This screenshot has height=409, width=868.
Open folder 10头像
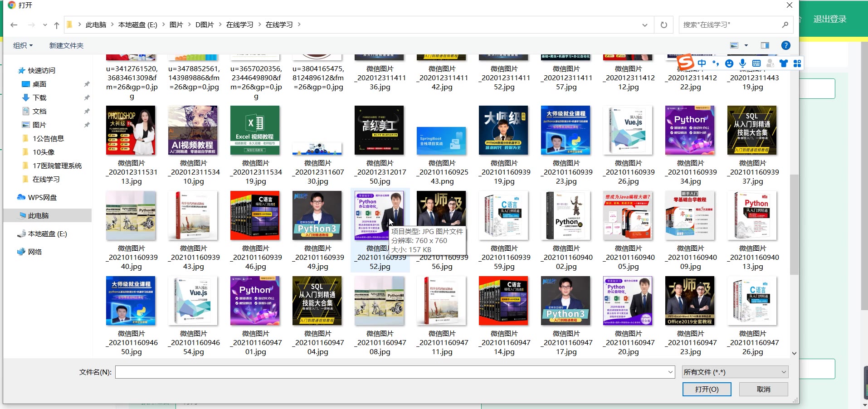pyautogui.click(x=44, y=152)
